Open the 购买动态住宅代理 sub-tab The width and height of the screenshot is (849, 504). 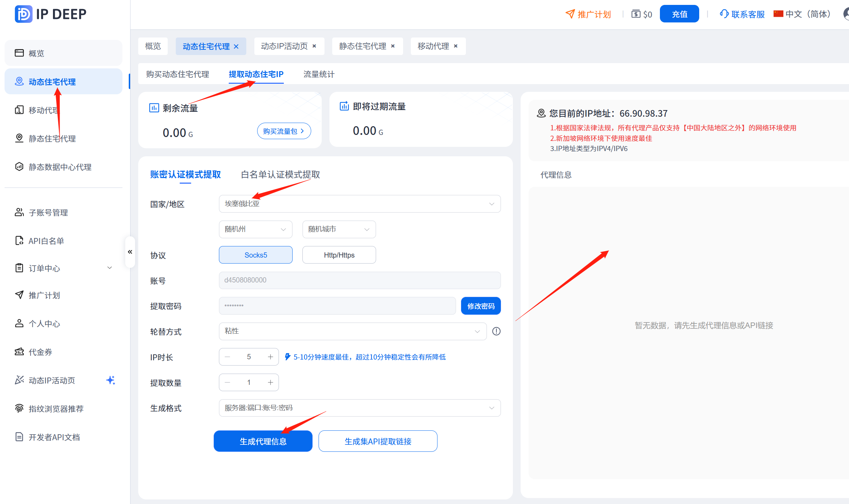tap(178, 74)
